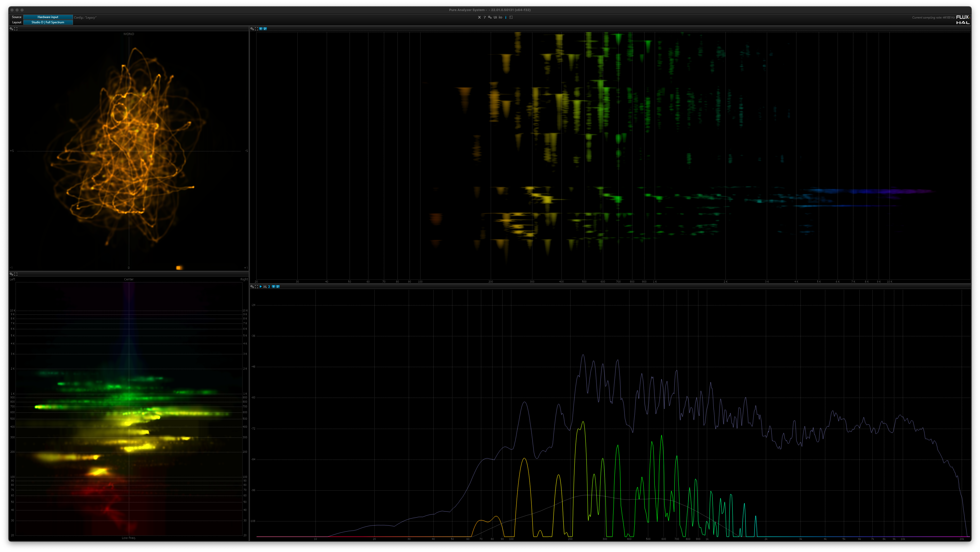980x552 pixels.
Task: Open the io settings menu
Action: pos(500,18)
